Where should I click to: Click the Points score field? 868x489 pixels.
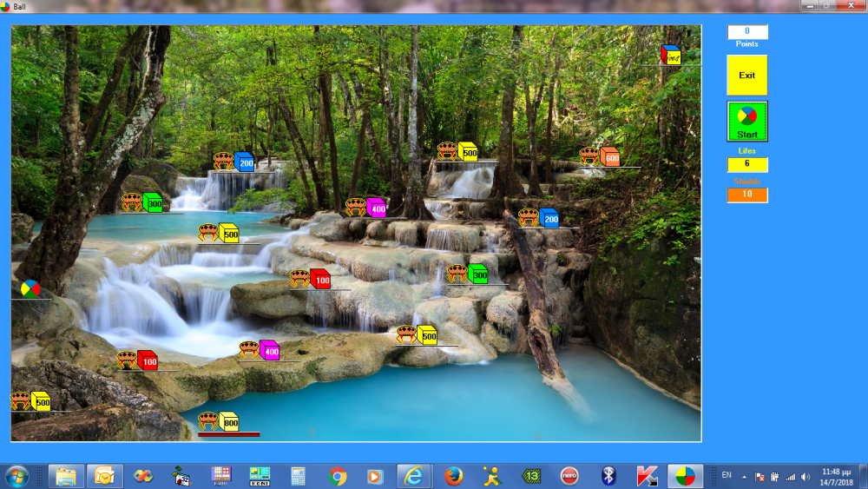pyautogui.click(x=746, y=32)
